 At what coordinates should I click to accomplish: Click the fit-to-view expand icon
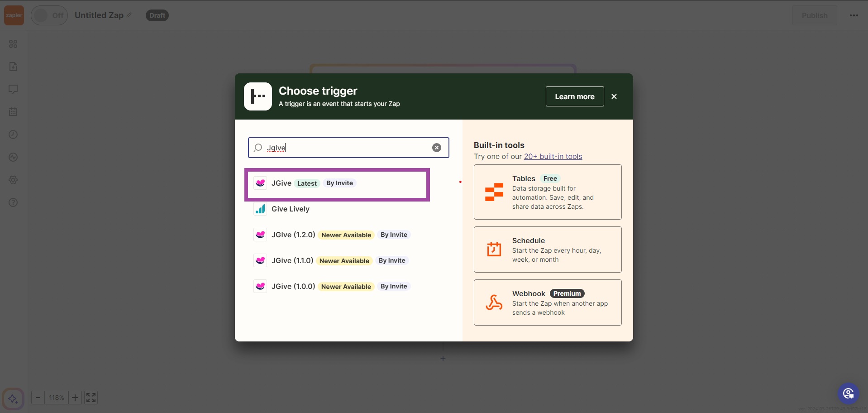tap(91, 398)
